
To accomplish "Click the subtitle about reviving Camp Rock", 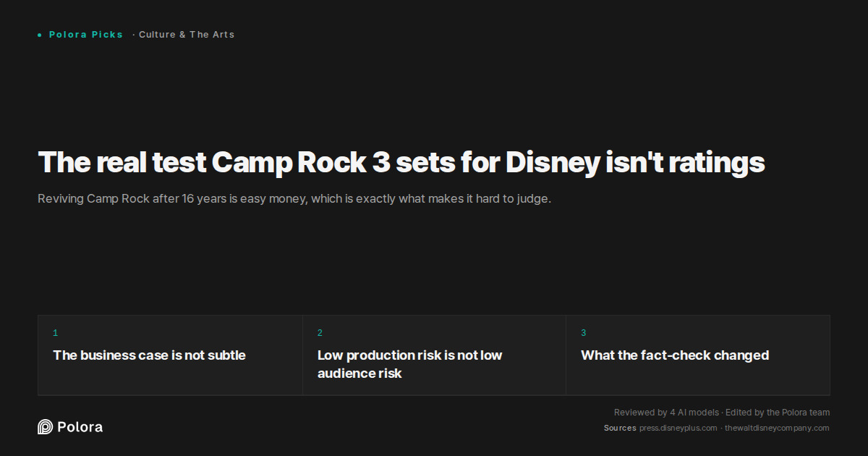I will coord(294,198).
